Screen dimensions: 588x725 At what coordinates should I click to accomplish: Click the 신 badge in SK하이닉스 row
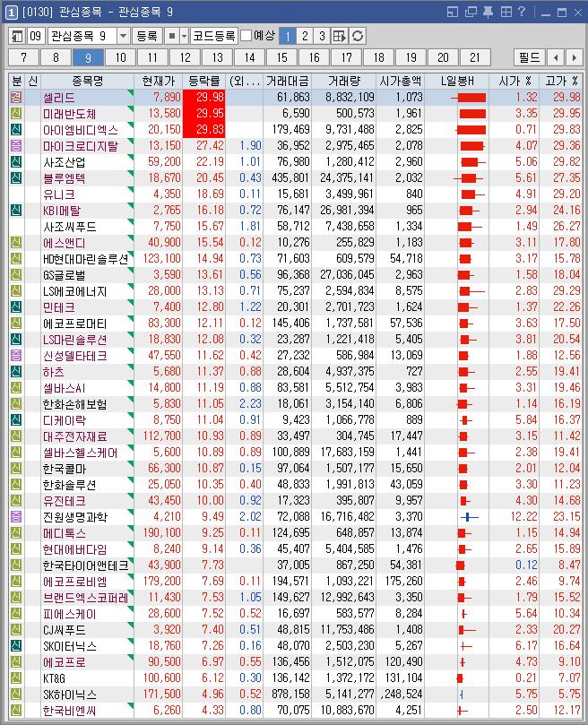click(x=16, y=694)
